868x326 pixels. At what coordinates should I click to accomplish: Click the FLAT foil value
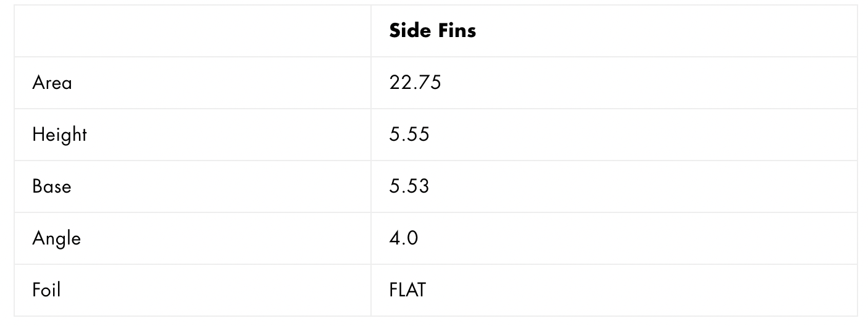pos(407,290)
